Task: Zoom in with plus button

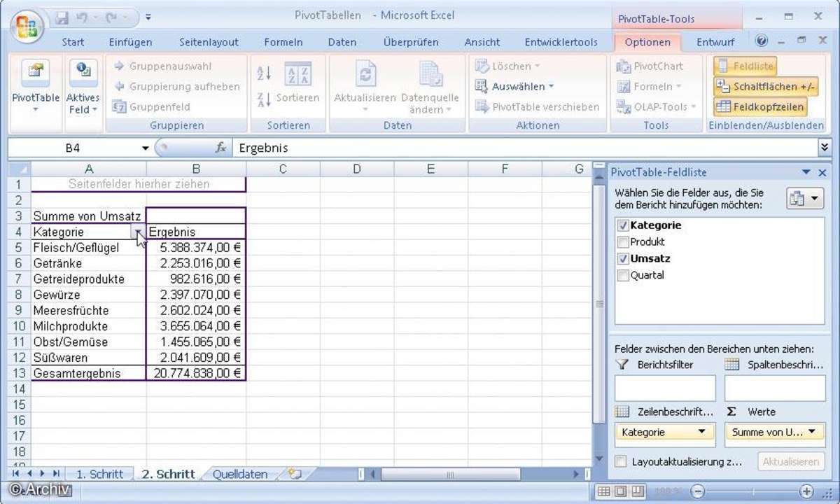Action: (806, 491)
